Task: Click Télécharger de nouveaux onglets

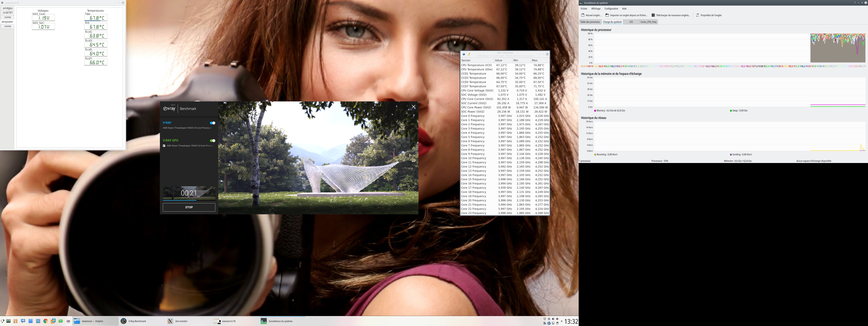Action: click(x=671, y=15)
